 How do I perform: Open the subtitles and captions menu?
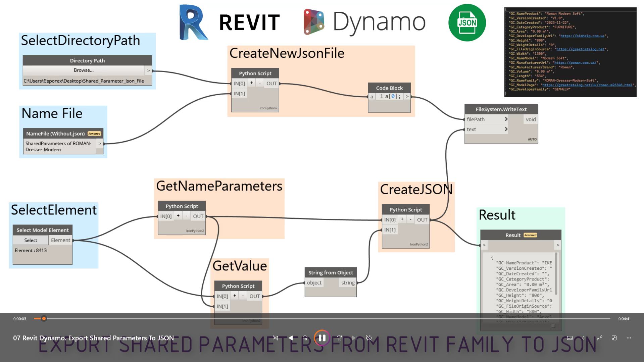click(x=569, y=338)
